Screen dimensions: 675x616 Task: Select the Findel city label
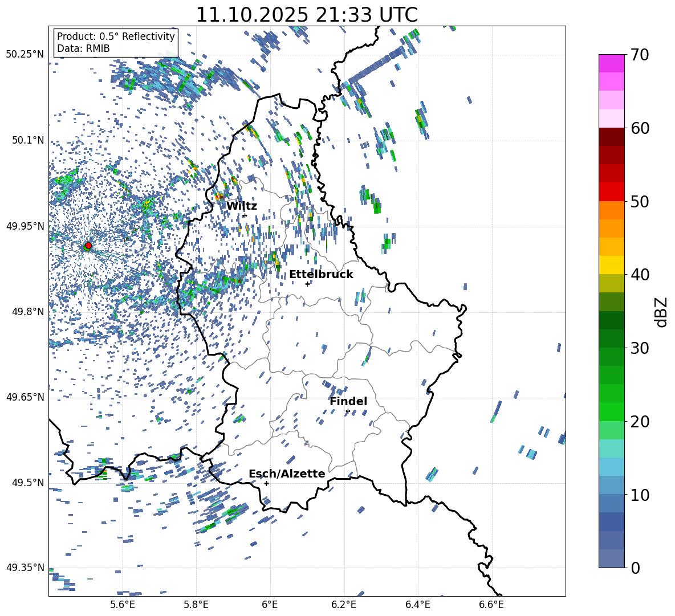348,402
